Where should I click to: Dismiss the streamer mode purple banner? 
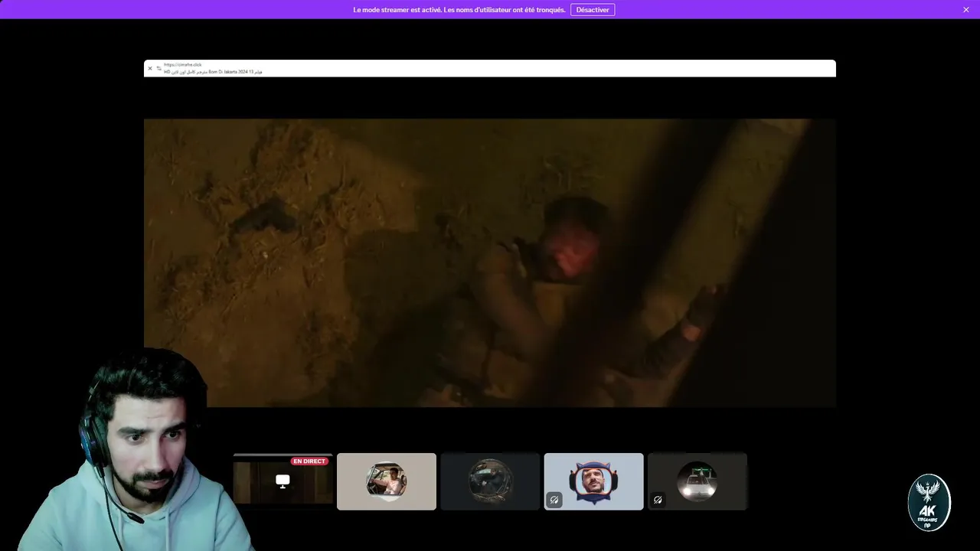(x=966, y=10)
